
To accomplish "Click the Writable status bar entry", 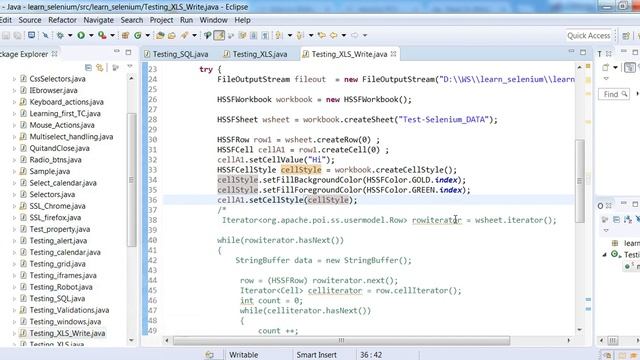I will click(x=243, y=355).
